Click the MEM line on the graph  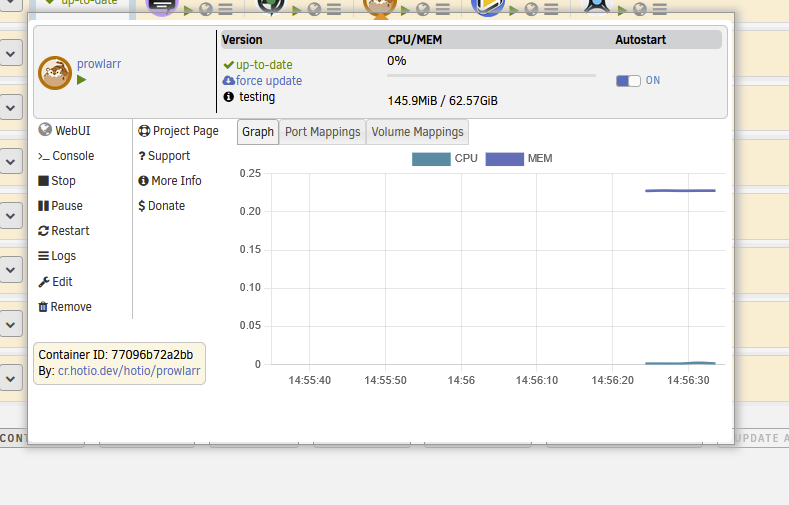pos(680,191)
